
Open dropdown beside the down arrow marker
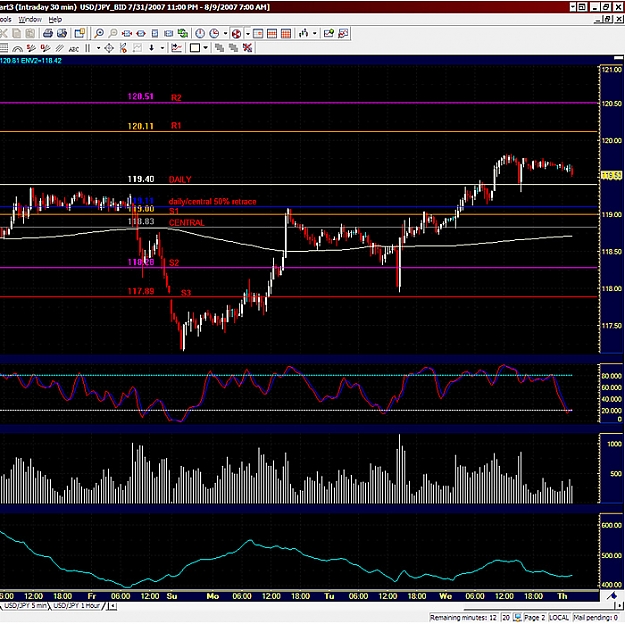tap(162, 48)
